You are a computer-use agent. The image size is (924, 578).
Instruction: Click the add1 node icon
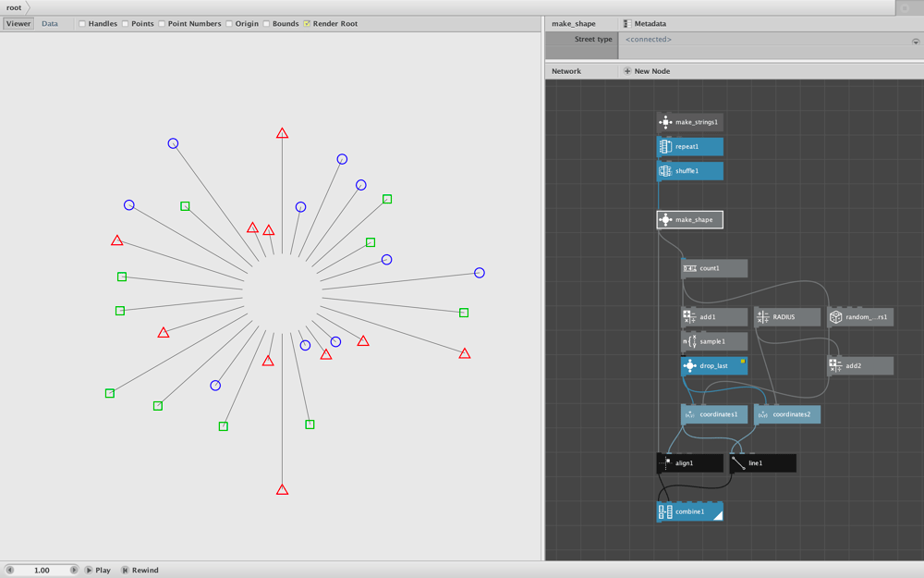coord(689,316)
